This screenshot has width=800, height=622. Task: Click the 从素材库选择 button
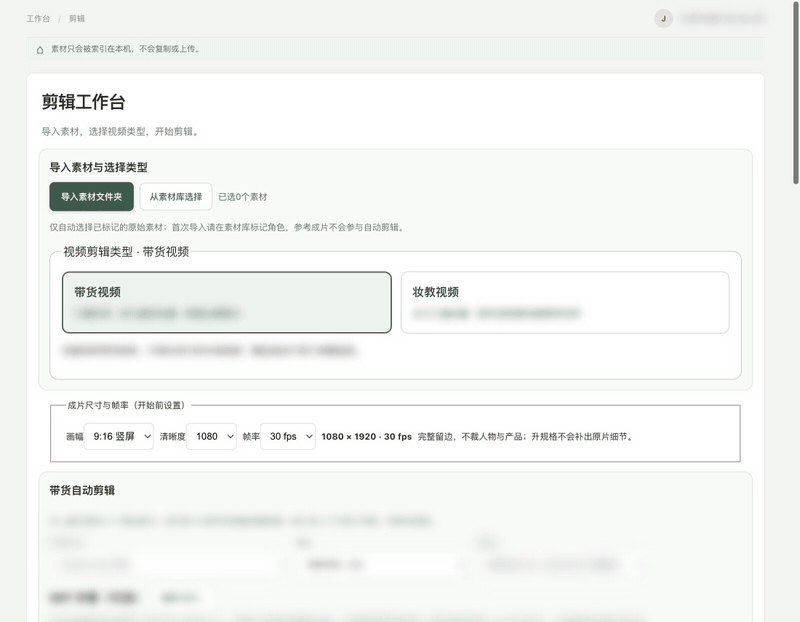176,196
